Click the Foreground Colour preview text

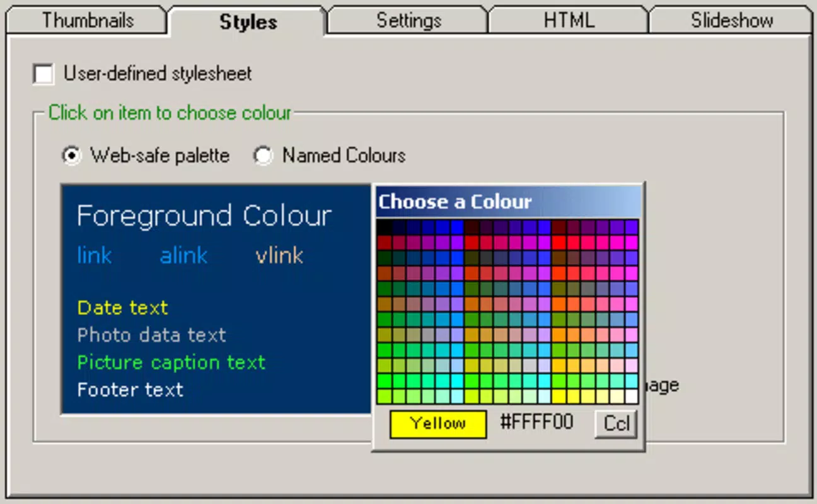(204, 216)
